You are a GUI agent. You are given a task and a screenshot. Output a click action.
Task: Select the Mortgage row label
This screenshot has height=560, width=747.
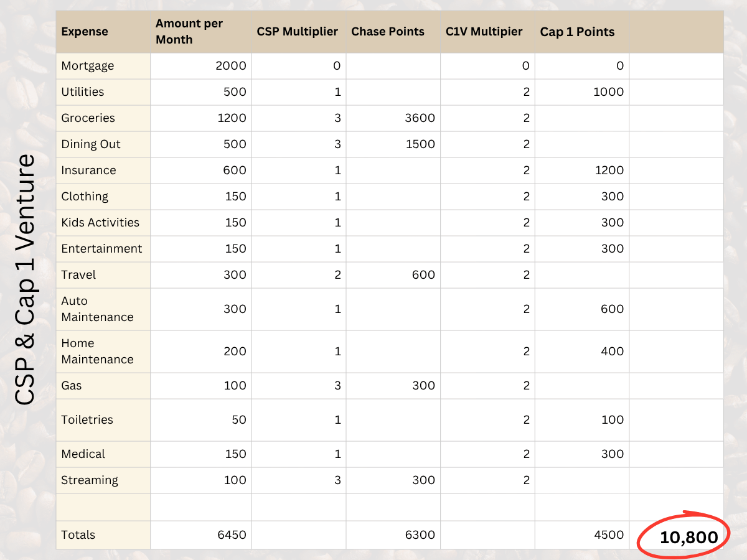88,66
